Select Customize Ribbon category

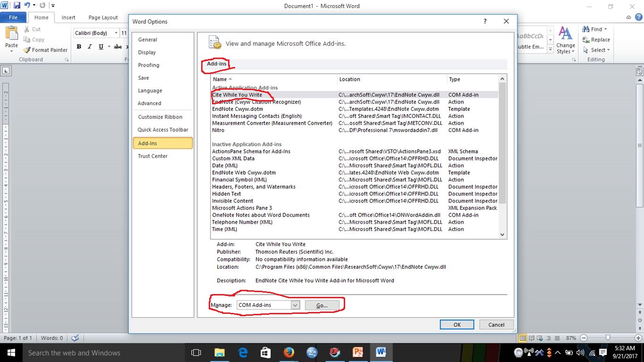(x=162, y=117)
